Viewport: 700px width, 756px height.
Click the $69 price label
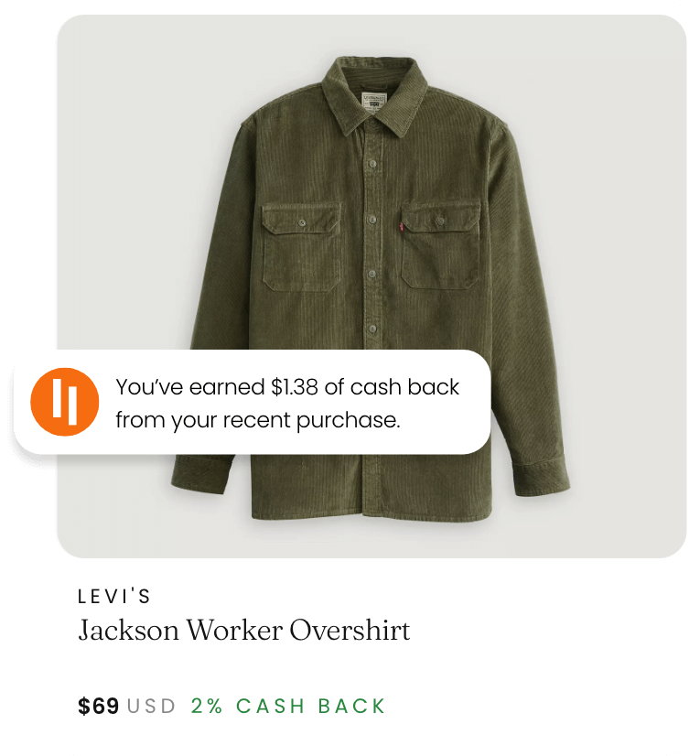click(98, 707)
